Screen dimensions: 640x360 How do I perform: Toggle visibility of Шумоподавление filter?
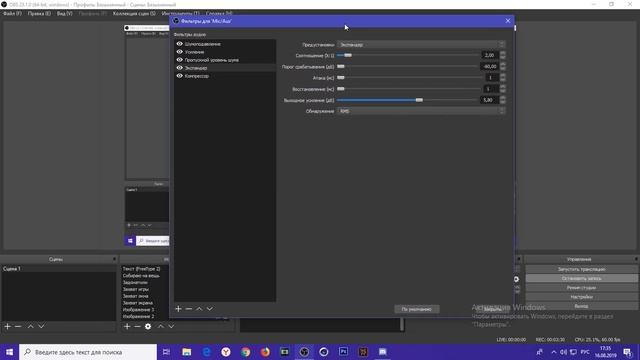click(180, 44)
